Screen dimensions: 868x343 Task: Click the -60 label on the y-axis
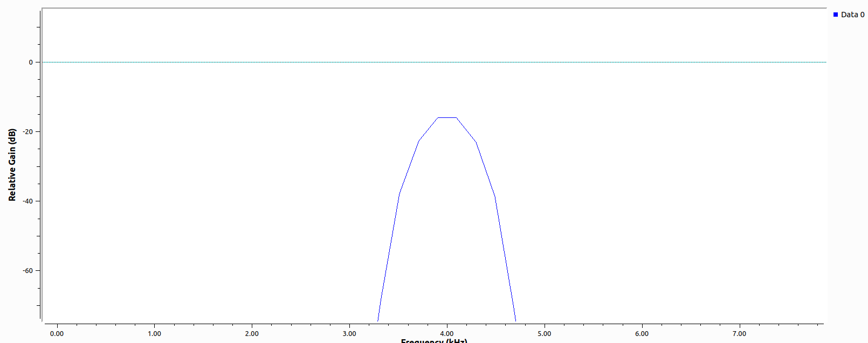click(x=27, y=271)
